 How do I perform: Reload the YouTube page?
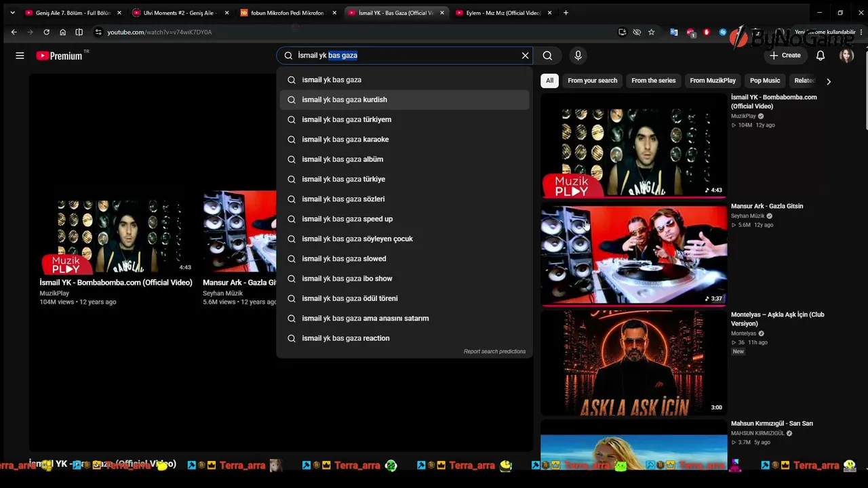pyautogui.click(x=46, y=32)
